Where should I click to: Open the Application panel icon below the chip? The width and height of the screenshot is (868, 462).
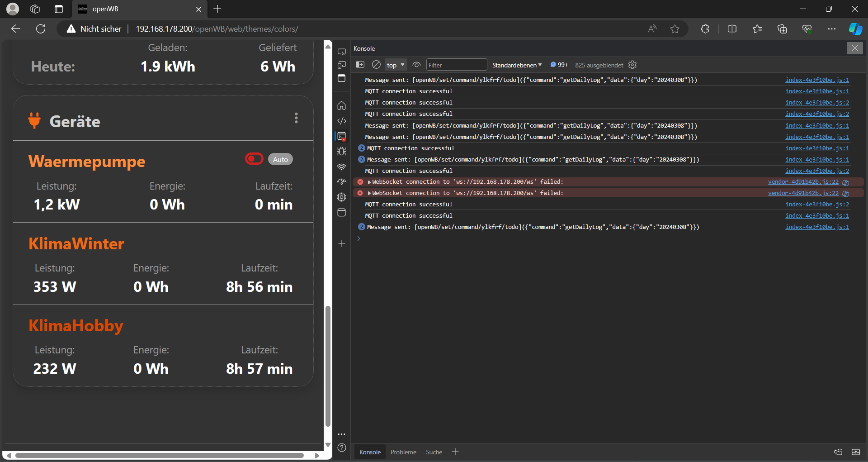[342, 212]
